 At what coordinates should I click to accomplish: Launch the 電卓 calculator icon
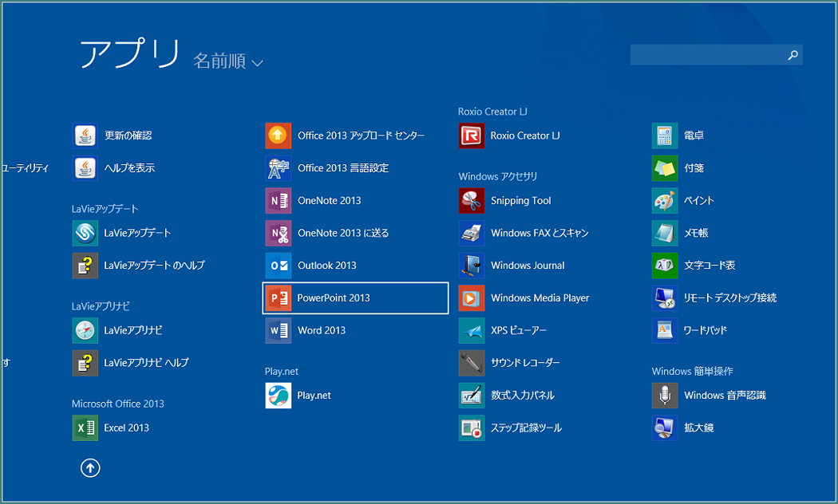click(x=665, y=136)
